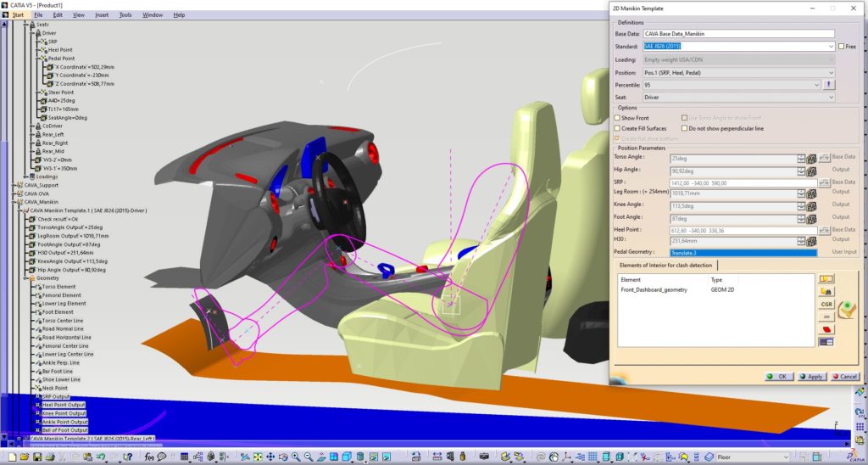
Task: Enable the Free checkbox
Action: pyautogui.click(x=842, y=47)
